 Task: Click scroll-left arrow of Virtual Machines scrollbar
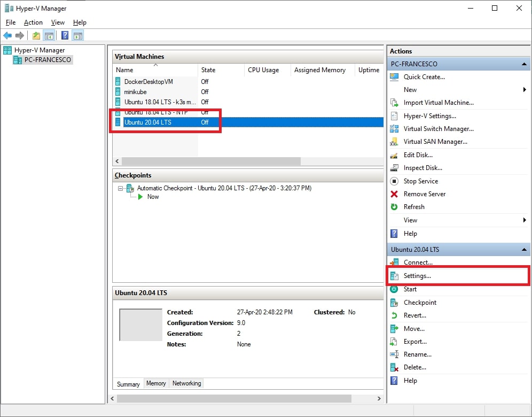(x=117, y=161)
